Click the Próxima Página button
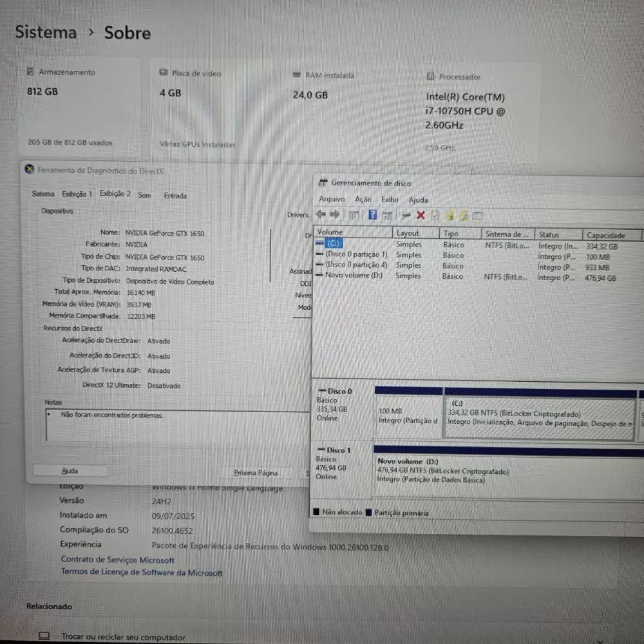The width and height of the screenshot is (644, 644). [x=256, y=473]
